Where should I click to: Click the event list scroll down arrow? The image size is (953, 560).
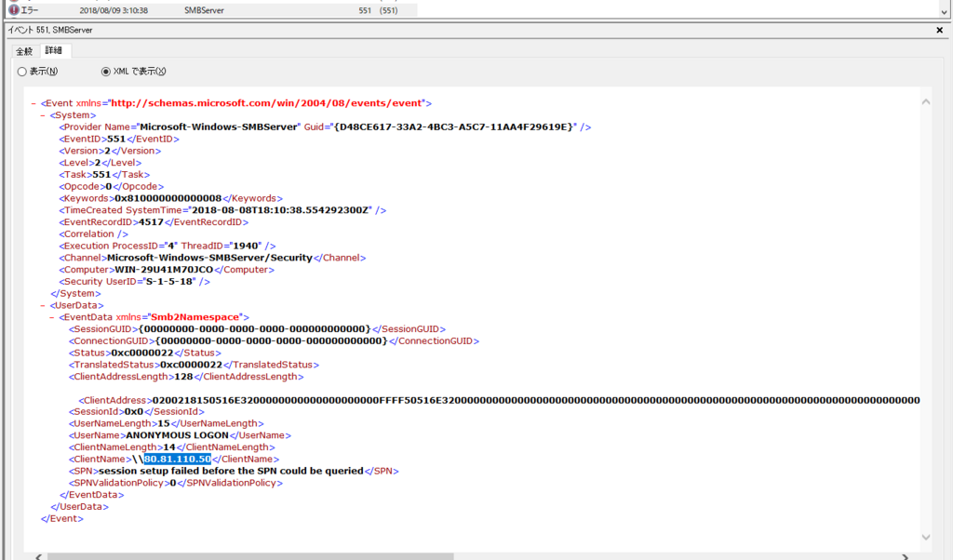pyautogui.click(x=944, y=11)
